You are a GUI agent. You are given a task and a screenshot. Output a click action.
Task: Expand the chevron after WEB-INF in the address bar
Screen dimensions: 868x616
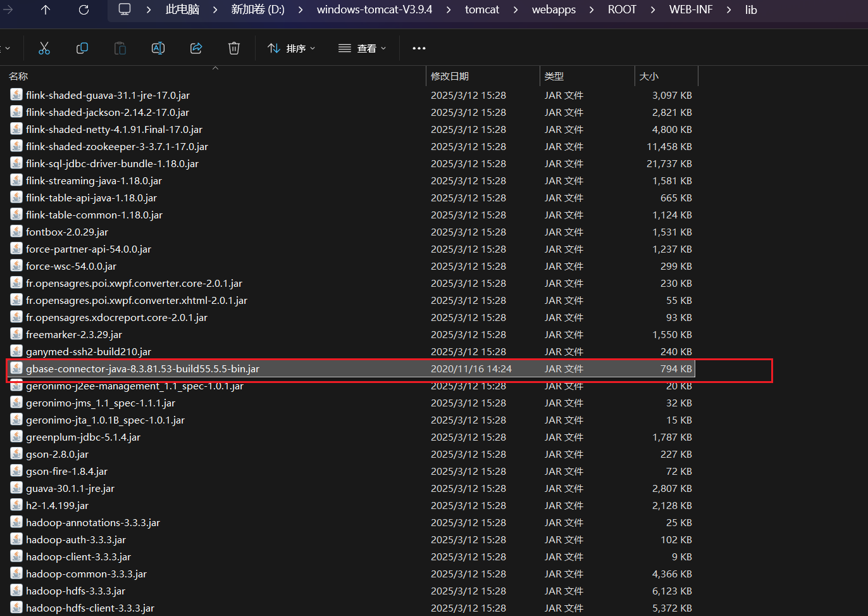point(729,9)
